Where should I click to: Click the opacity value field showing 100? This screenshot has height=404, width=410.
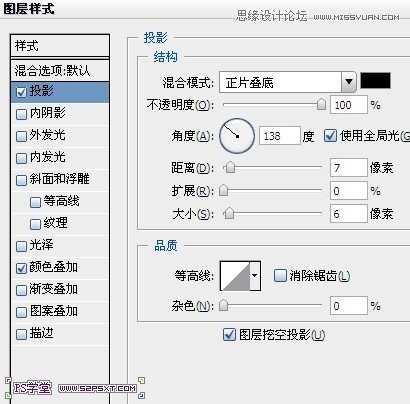pos(349,105)
